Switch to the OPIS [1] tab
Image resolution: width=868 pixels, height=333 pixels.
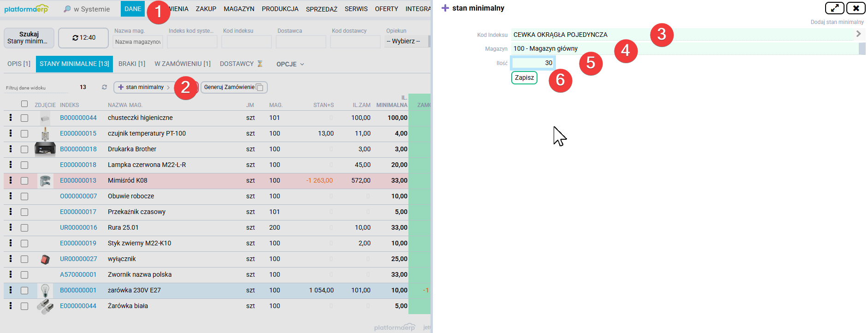tap(19, 64)
